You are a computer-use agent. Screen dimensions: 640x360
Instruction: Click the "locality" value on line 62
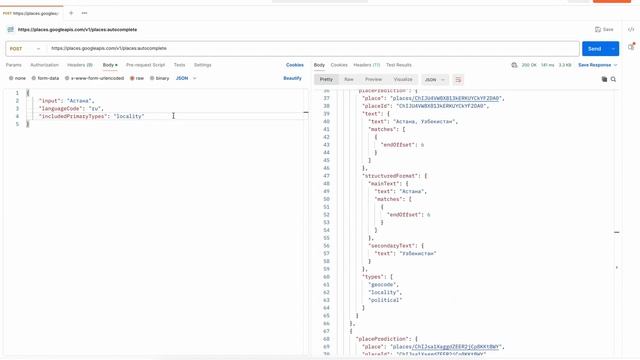[384, 292]
